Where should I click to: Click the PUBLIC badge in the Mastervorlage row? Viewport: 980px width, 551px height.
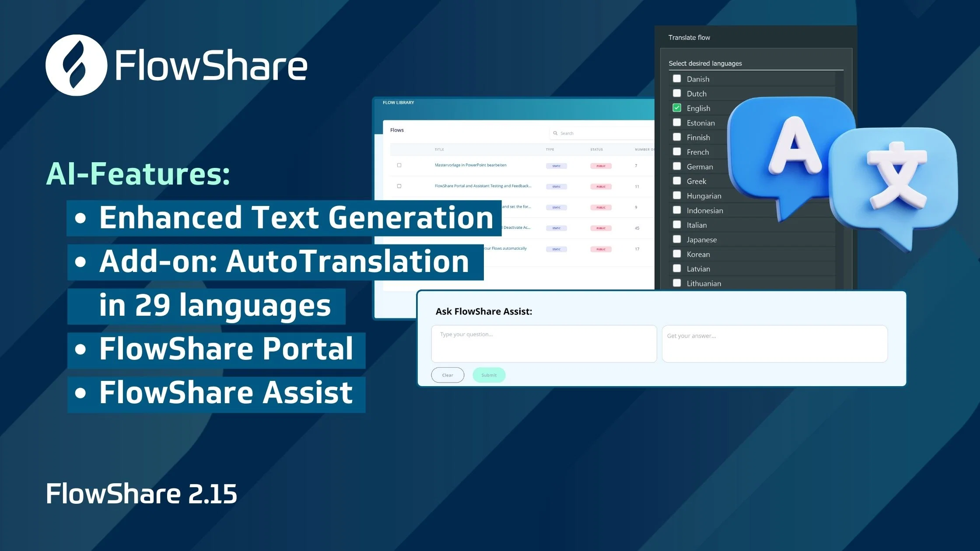[601, 166]
